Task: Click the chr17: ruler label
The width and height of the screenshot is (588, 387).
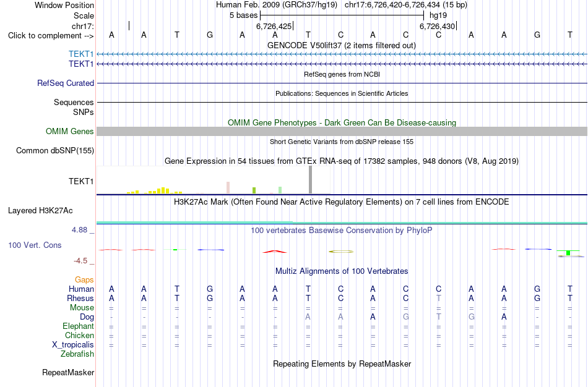Action: pyautogui.click(x=82, y=26)
